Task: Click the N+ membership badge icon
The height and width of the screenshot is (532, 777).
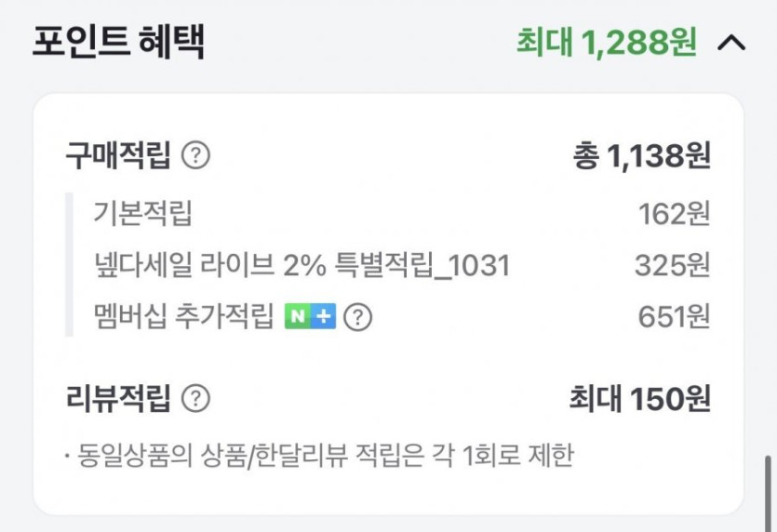Action: [x=310, y=318]
